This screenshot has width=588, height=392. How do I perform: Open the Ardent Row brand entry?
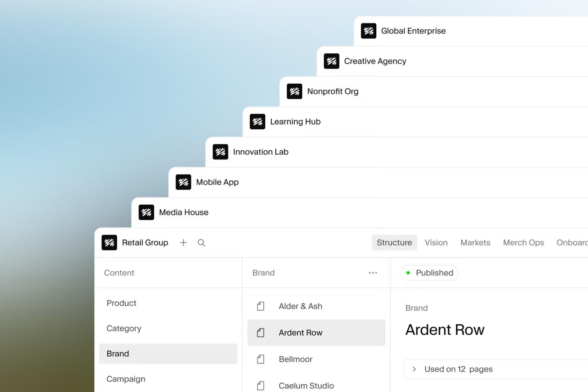click(316, 332)
